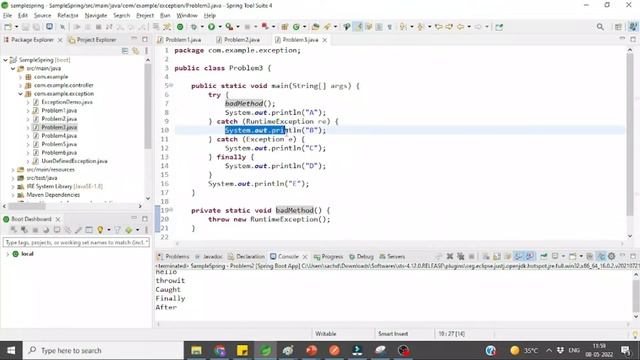Click the Open Type folder icon

pyautogui.click(x=316, y=27)
